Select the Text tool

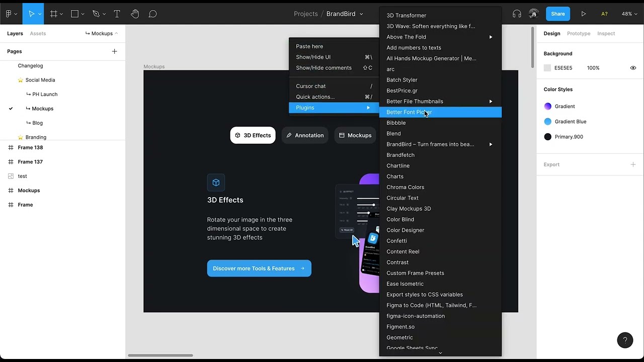[117, 14]
